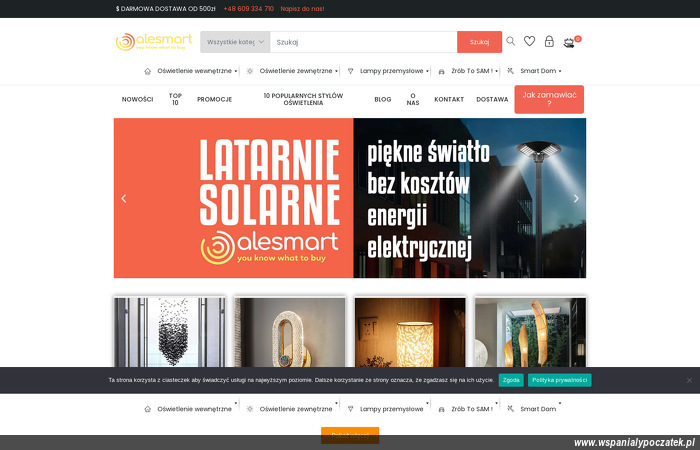Accept cookies with Zgoda button
This screenshot has height=450, width=700.
coord(511,380)
